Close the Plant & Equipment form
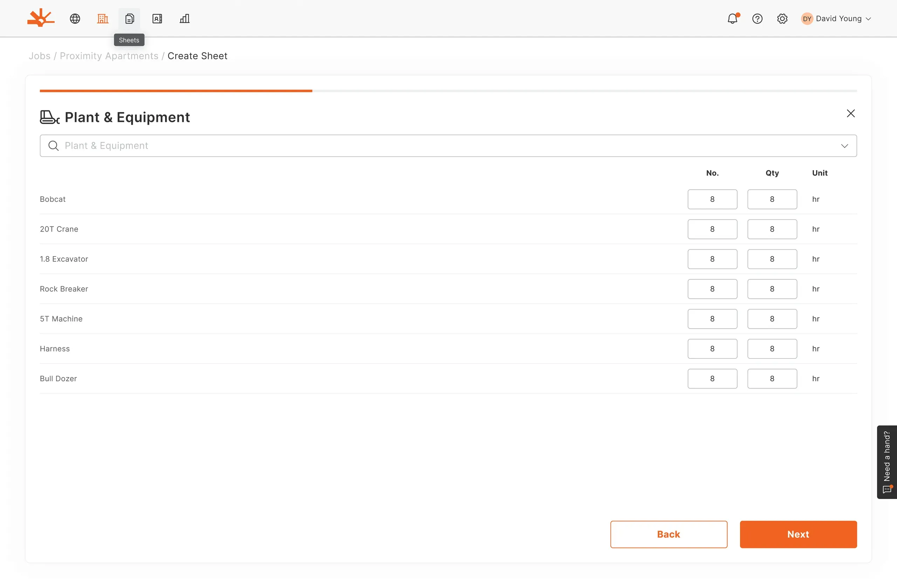Screen dimensions: 897x588 click(850, 114)
